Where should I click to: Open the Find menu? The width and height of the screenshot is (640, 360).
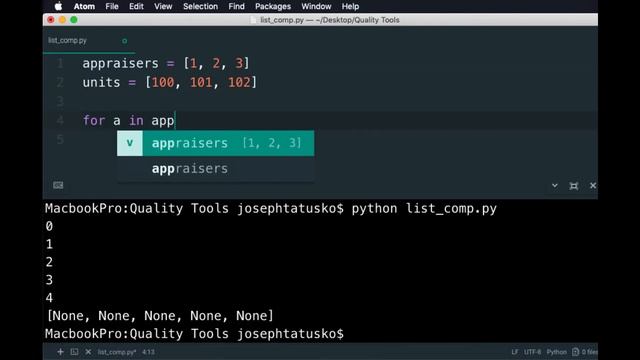tap(236, 7)
